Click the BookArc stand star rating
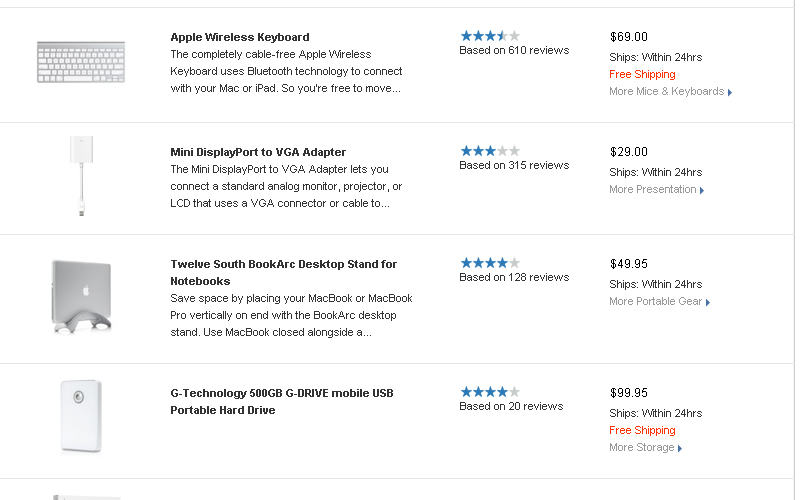800x500 pixels. pyautogui.click(x=490, y=263)
